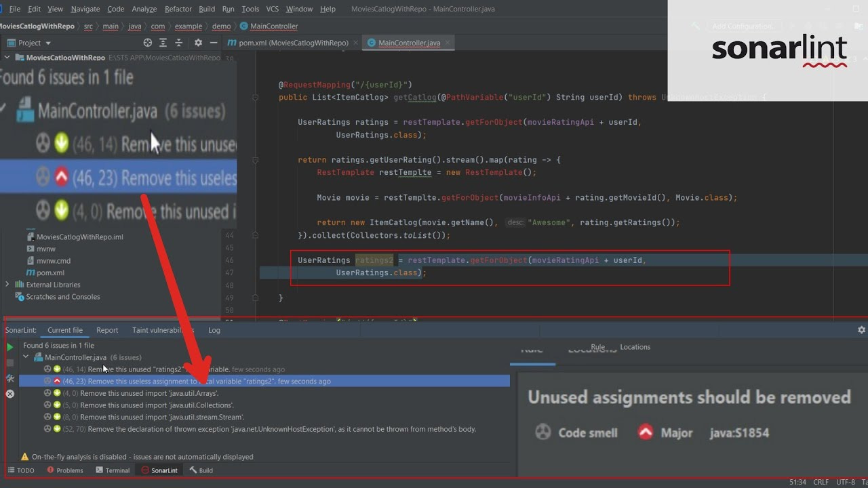The height and width of the screenshot is (488, 868).
Task: Open Analyze menu
Action: coord(144,9)
